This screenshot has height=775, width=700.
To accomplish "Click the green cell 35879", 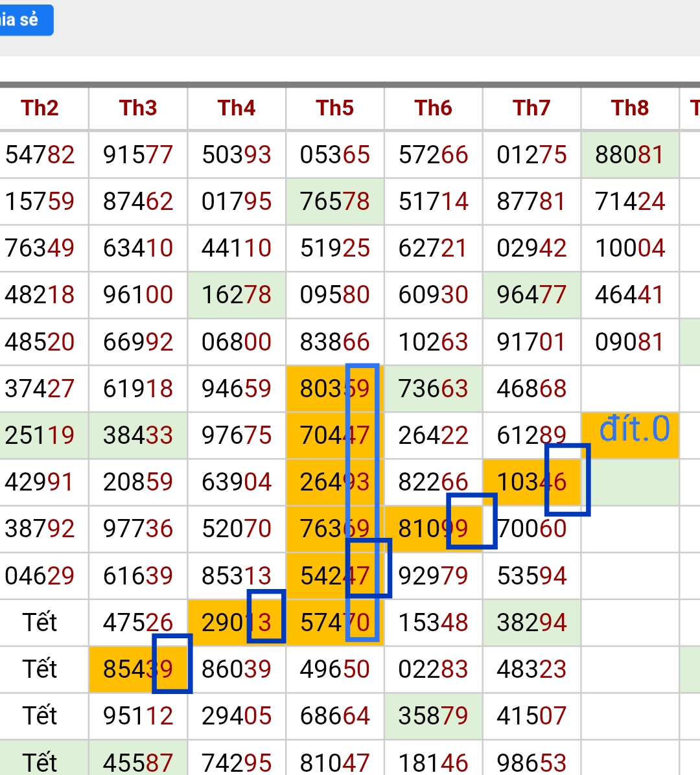I will 433,716.
